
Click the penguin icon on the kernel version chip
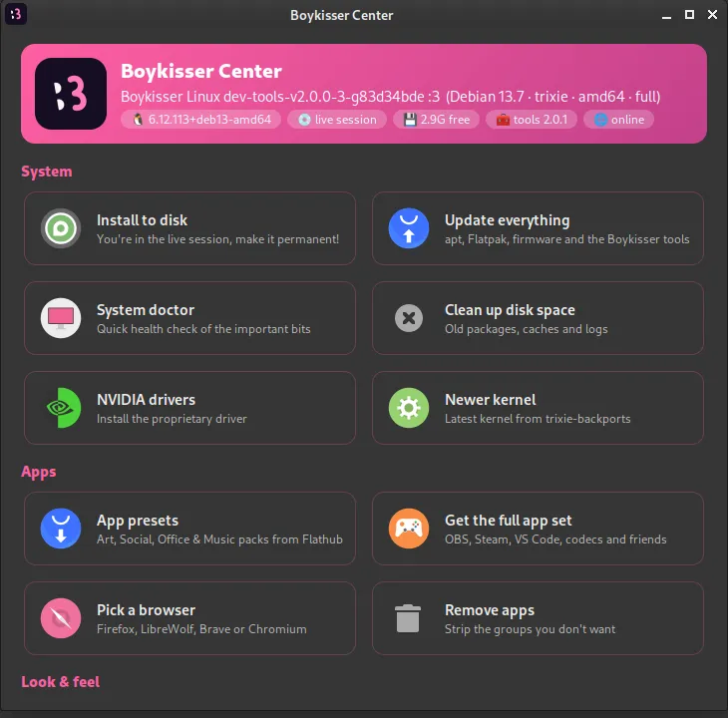click(x=138, y=120)
